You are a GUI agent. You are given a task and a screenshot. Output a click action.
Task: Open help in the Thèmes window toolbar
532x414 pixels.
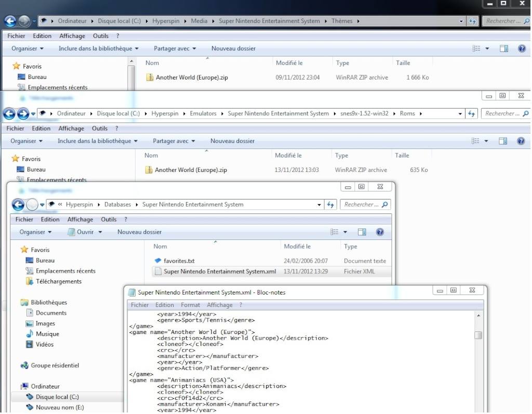522,48
